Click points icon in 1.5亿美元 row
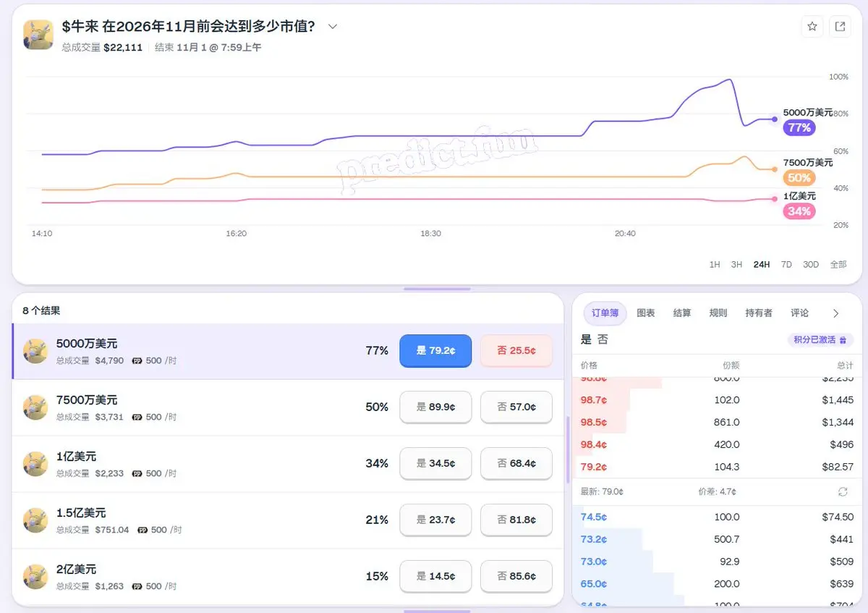Screen dimensions: 868x613 pos(142,530)
